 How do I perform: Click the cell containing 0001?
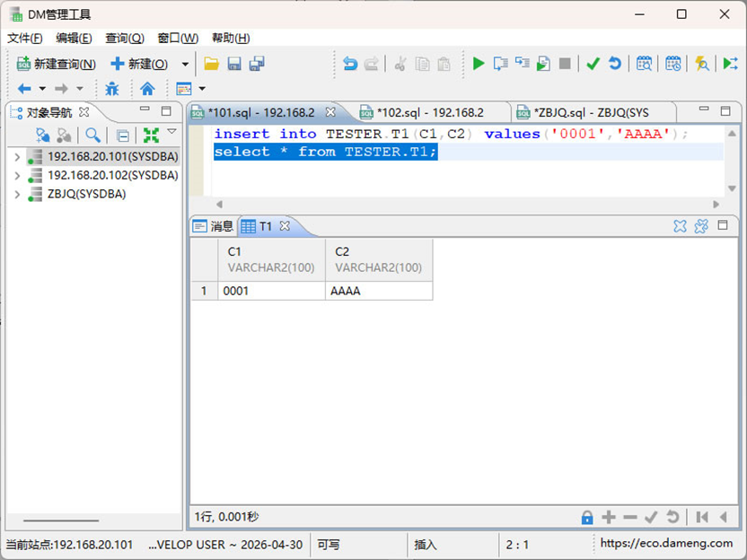coord(271,291)
